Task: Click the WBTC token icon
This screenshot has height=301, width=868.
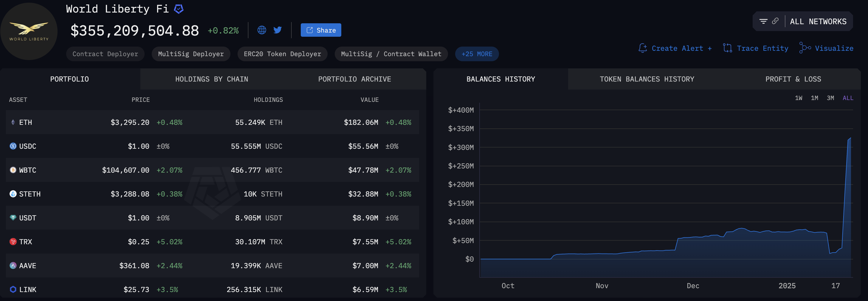Action: tap(13, 170)
